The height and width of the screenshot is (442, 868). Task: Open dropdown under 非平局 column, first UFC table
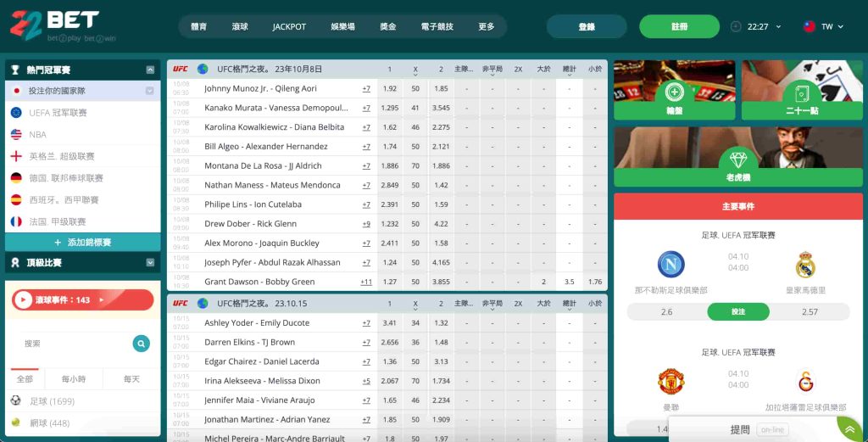[x=492, y=76]
